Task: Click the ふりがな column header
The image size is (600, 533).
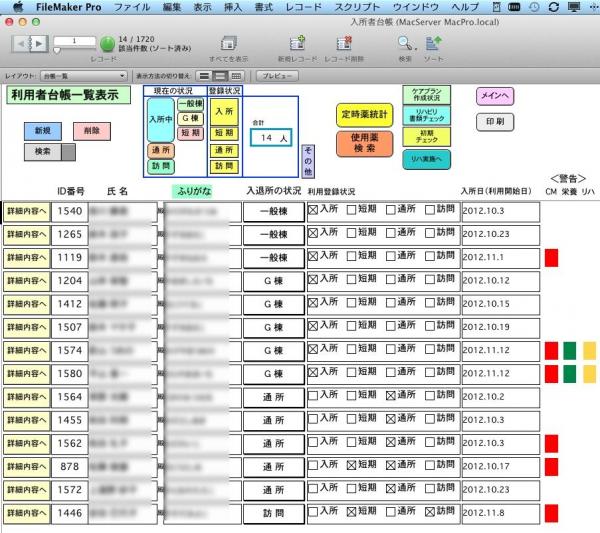Action: click(x=192, y=190)
